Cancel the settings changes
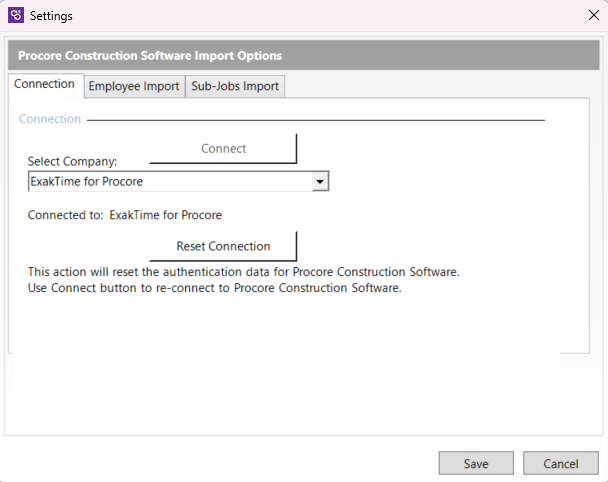 pos(561,463)
